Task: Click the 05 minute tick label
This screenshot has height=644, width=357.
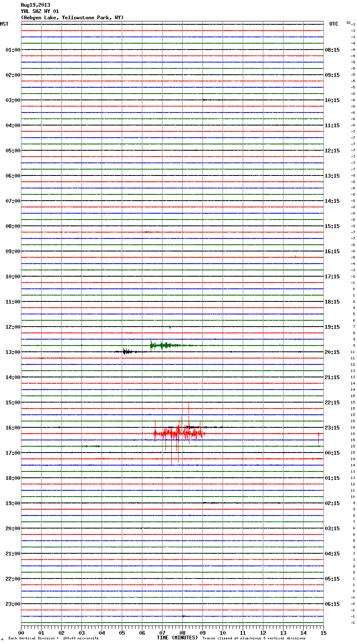Action: click(x=122, y=633)
